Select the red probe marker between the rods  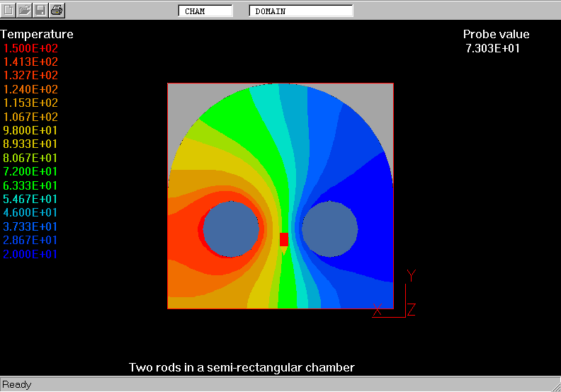(x=284, y=239)
